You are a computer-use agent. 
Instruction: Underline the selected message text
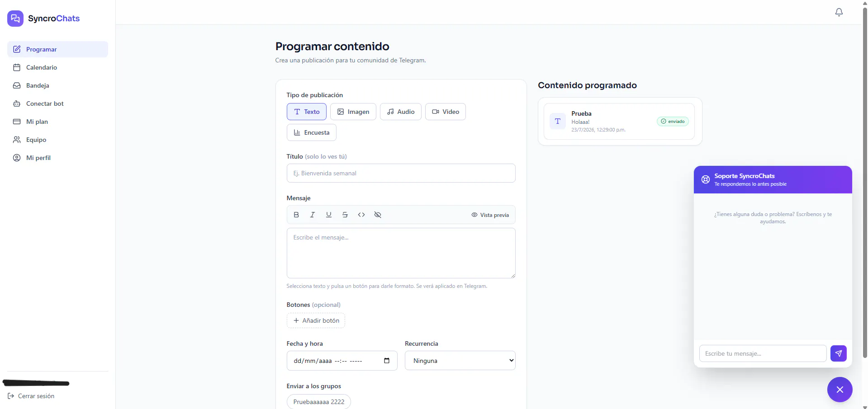[329, 215]
